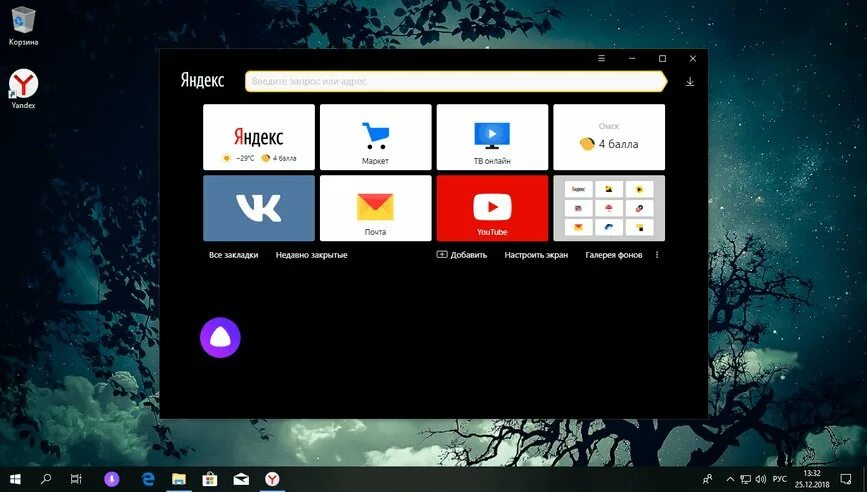Open the Маркет shopping cart tile
This screenshot has width=867, height=492.
(x=375, y=137)
